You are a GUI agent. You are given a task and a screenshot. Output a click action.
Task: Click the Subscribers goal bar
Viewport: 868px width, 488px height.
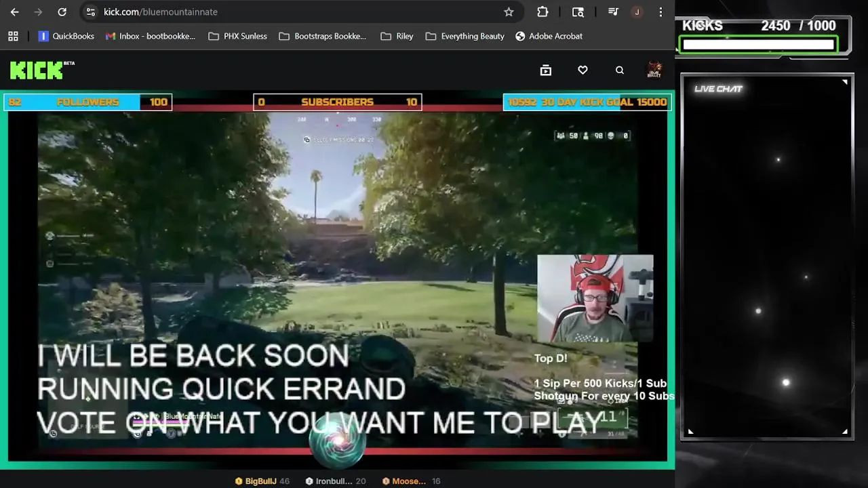coord(337,102)
